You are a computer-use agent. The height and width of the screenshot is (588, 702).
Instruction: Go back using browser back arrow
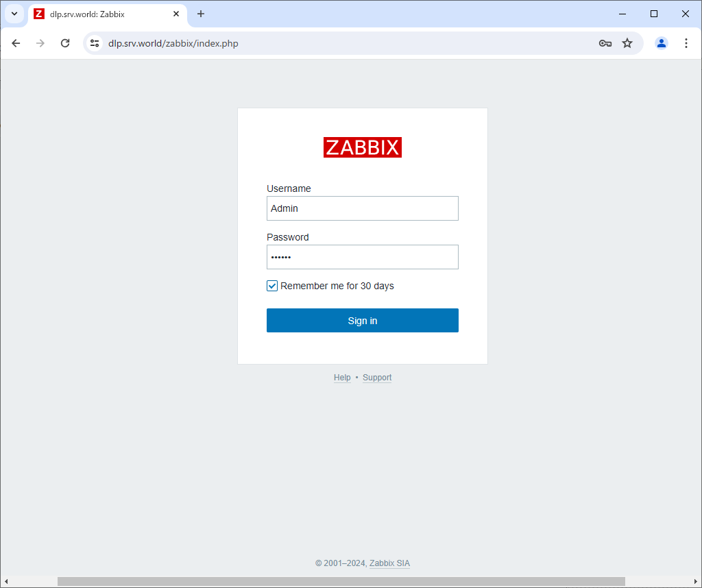(16, 43)
